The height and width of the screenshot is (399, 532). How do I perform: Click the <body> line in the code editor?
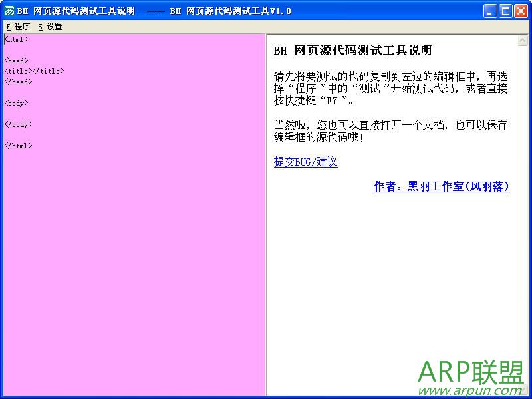[16, 103]
